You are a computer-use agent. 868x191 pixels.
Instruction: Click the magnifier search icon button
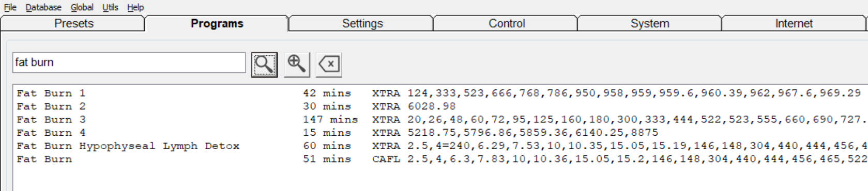coord(264,65)
